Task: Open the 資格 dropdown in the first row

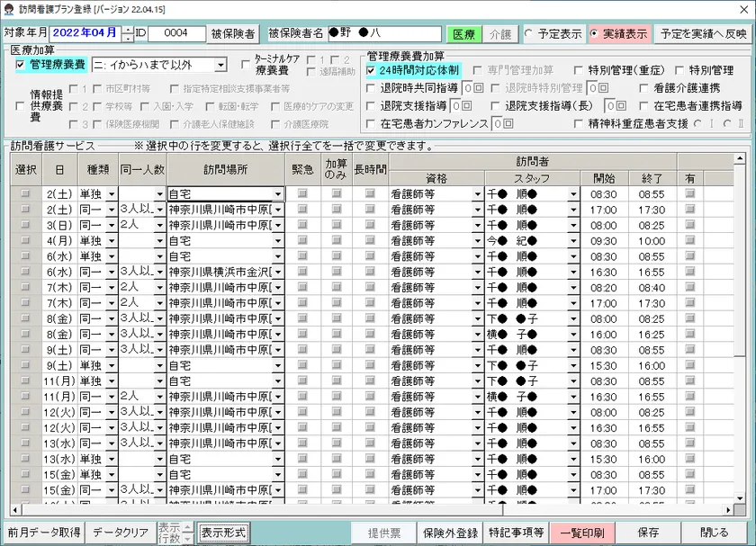Action: 477,193
